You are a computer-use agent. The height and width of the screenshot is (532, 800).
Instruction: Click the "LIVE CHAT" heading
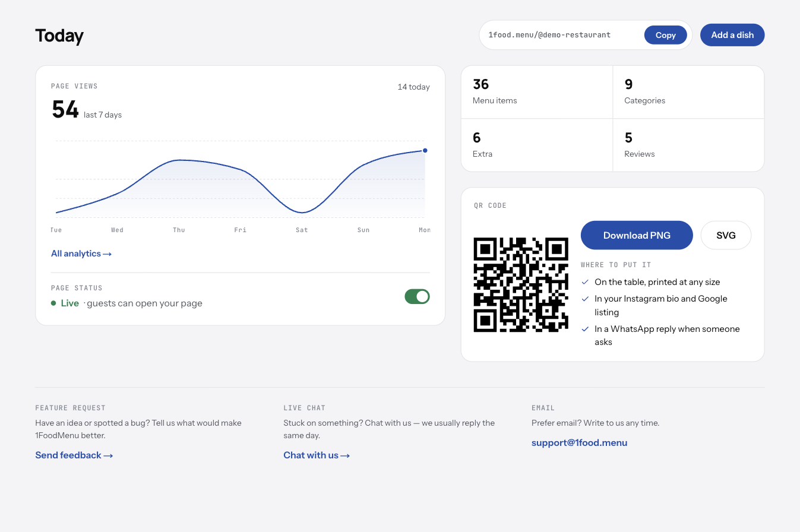(304, 408)
